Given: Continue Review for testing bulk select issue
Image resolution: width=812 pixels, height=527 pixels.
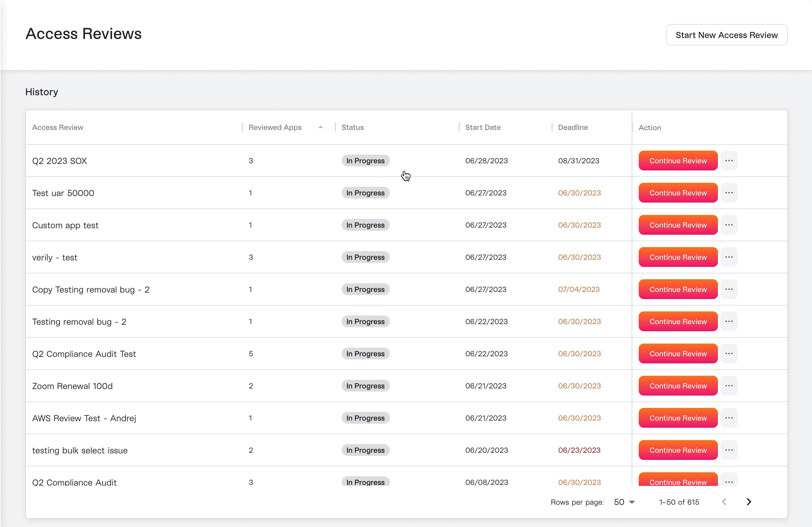Looking at the screenshot, I should coord(678,450).
